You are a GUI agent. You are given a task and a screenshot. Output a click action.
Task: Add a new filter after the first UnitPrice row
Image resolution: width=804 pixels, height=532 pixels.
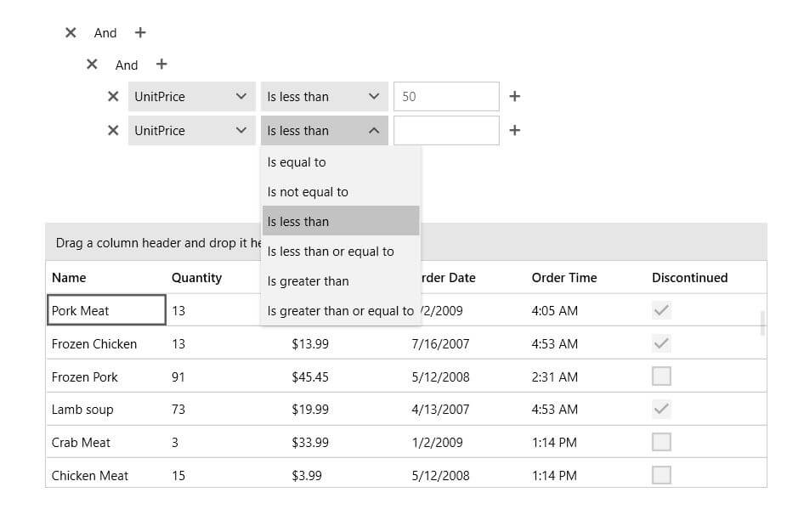point(514,96)
